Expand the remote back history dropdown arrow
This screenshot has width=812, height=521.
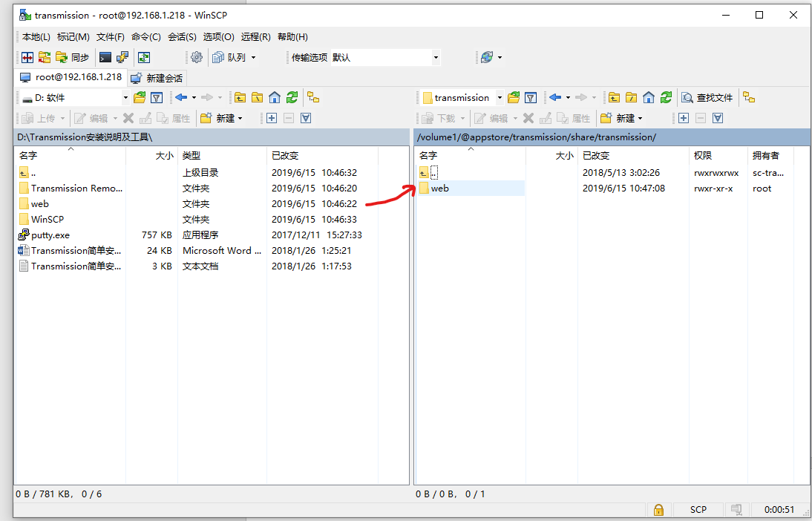568,97
